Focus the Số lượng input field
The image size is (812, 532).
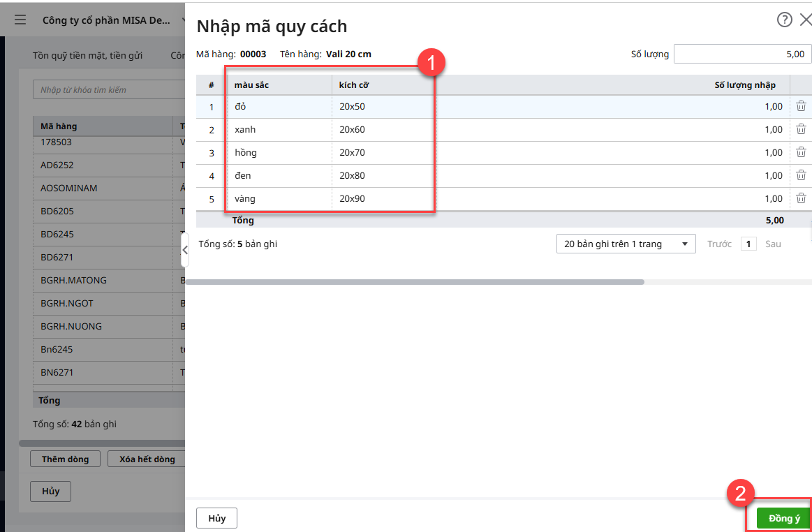741,54
